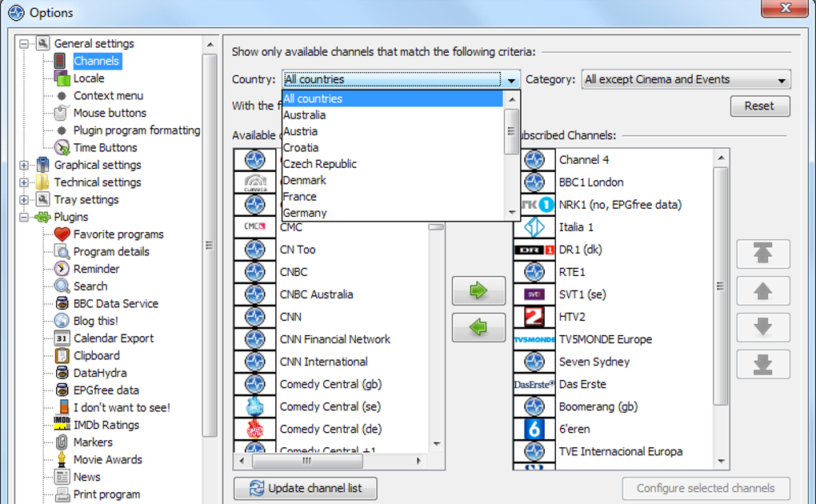The height and width of the screenshot is (504, 816).
Task: Choose Denmark from country list
Action: point(393,180)
